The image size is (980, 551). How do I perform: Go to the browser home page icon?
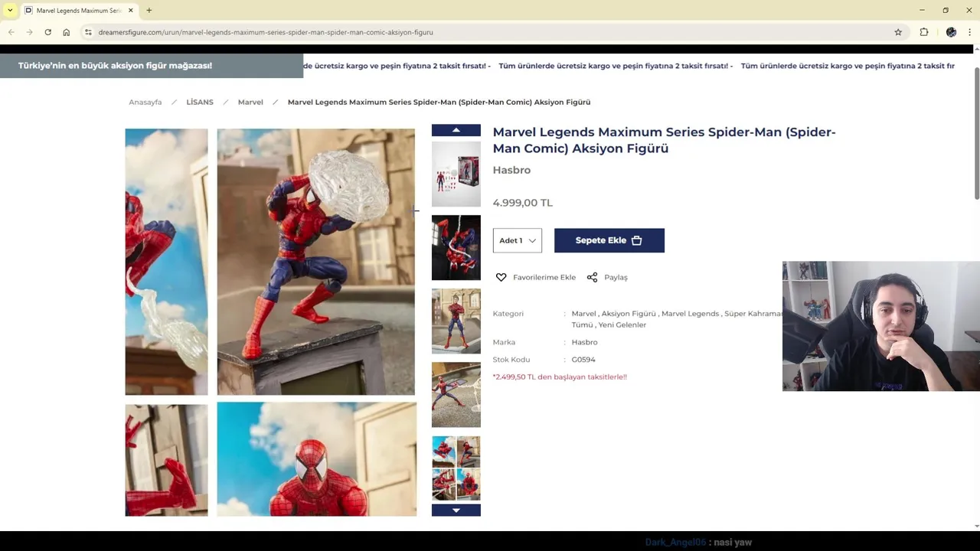[66, 32]
